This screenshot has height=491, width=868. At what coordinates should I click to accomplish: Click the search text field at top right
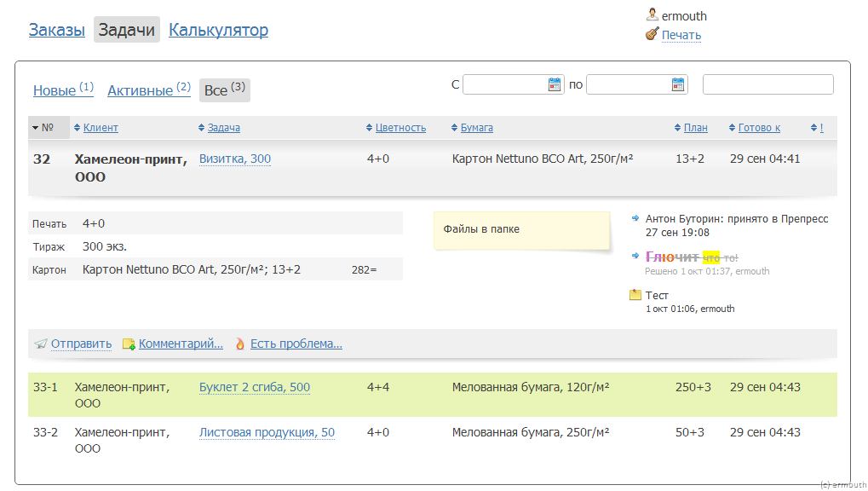click(x=767, y=84)
